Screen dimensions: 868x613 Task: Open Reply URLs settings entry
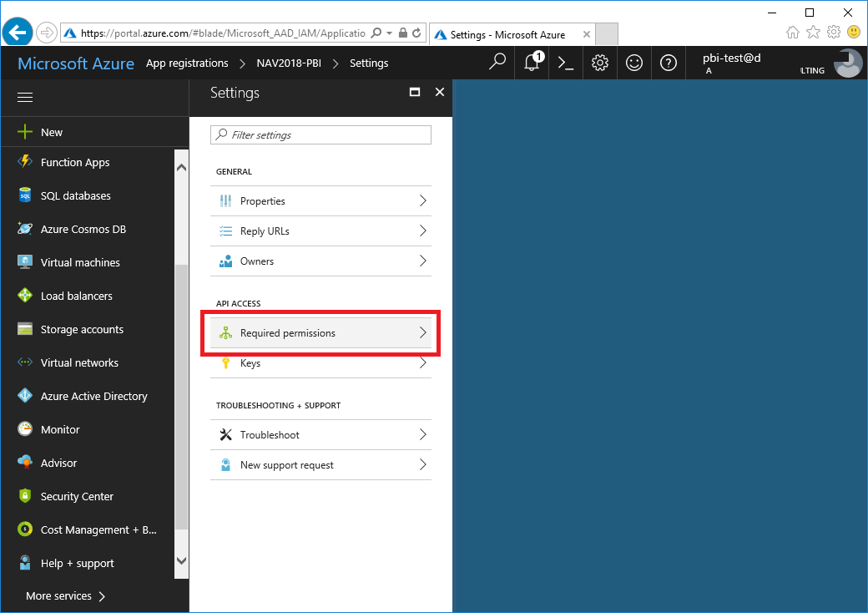pos(320,231)
